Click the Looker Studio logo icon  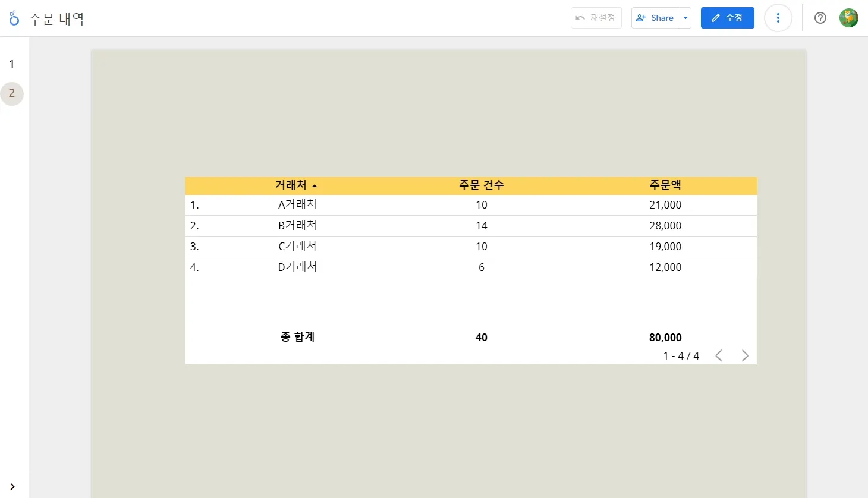pos(14,18)
